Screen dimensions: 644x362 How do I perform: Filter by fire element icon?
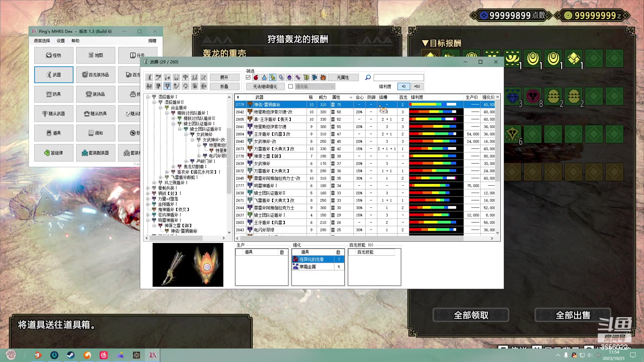[x=256, y=77]
